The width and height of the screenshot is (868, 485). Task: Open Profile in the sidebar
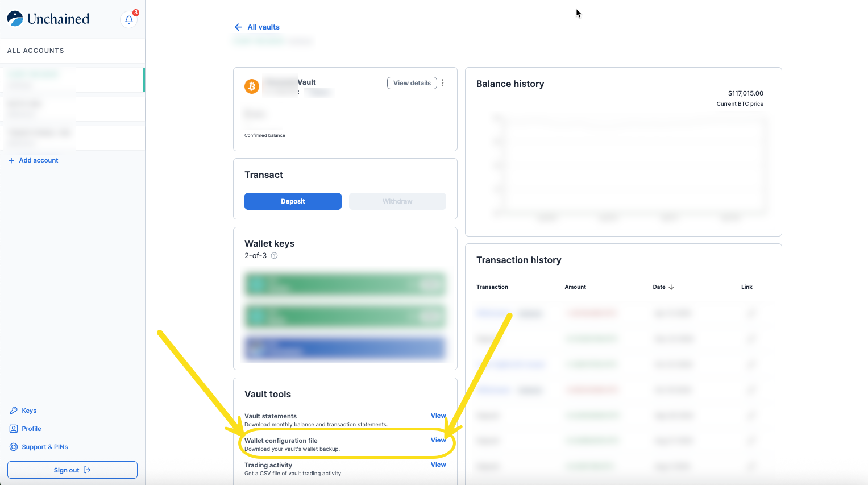(31, 429)
